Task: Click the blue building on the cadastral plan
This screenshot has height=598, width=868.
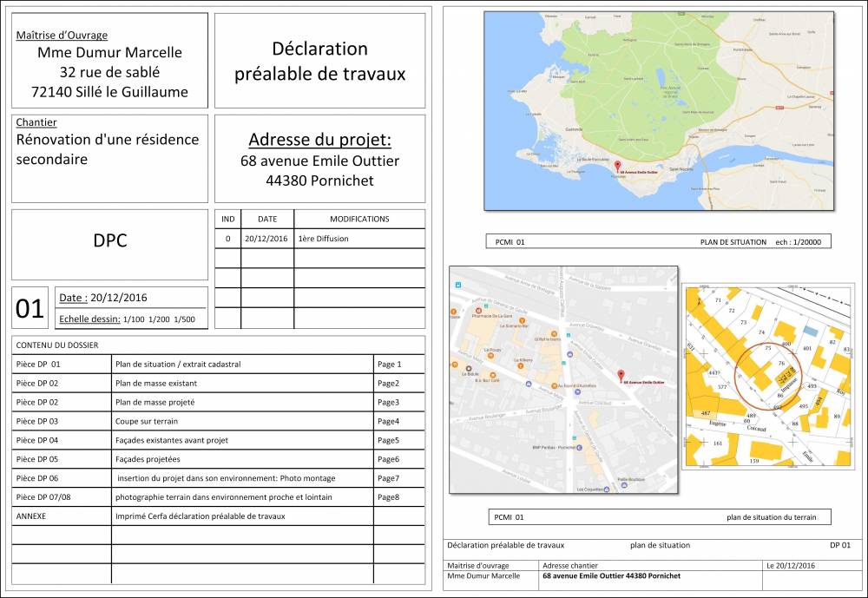Action: tap(810, 331)
